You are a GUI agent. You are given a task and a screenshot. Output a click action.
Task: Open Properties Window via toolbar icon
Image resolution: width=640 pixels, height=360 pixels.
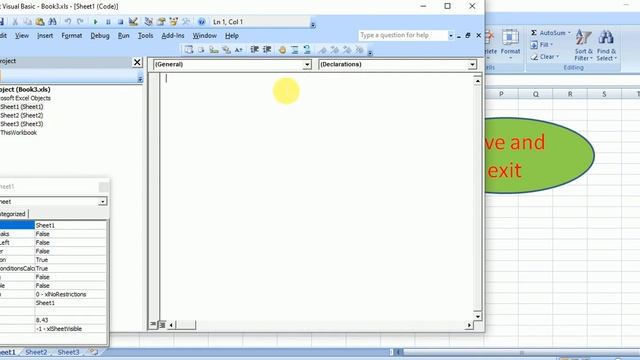(161, 22)
